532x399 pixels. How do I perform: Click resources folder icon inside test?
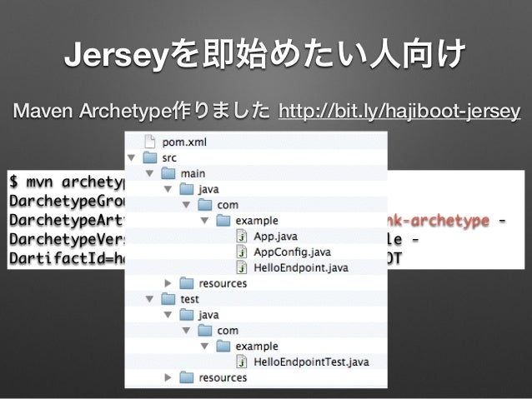187,377
